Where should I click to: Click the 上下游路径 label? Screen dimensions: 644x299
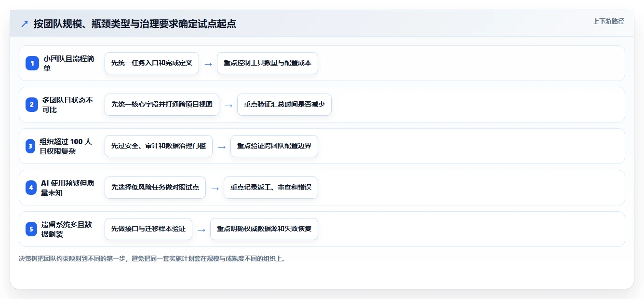point(608,21)
